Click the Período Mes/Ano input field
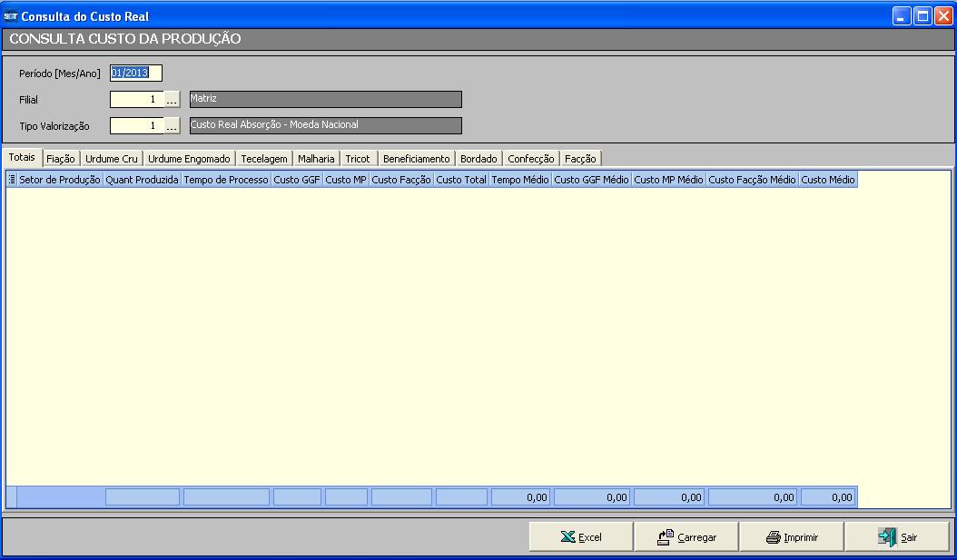Screen dimensions: 957x560 click(135, 74)
